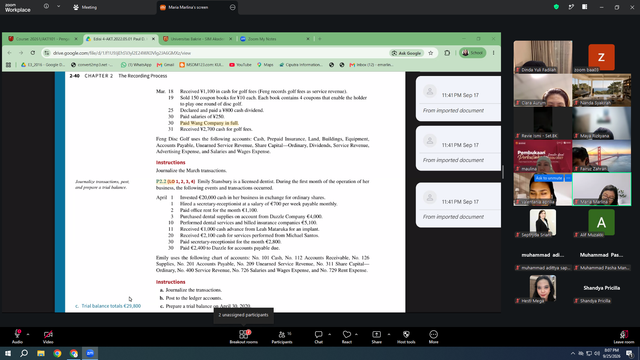Expand Share options arrow
Screen dimensions: 640x360
point(389,334)
